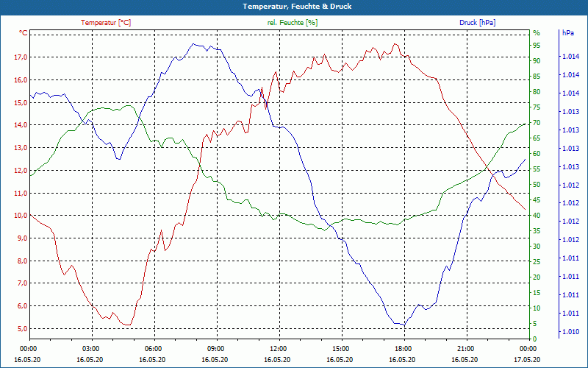The image size is (588, 368).
Task: Click the 15:00 time axis label
Action: (340, 349)
